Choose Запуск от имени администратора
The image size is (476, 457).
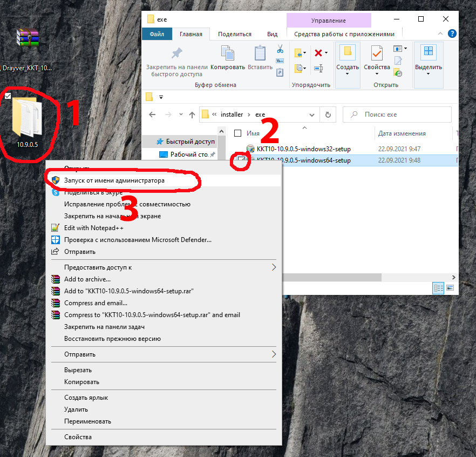[114, 180]
